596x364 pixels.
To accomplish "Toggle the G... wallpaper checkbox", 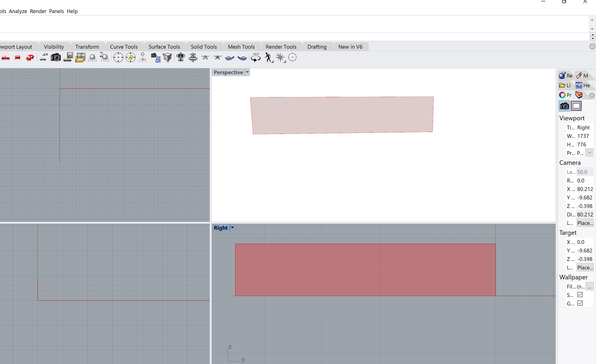I will pos(580,303).
